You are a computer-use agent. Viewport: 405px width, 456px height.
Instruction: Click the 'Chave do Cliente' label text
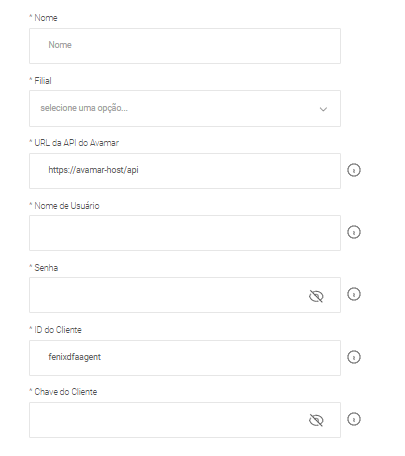coord(66,392)
